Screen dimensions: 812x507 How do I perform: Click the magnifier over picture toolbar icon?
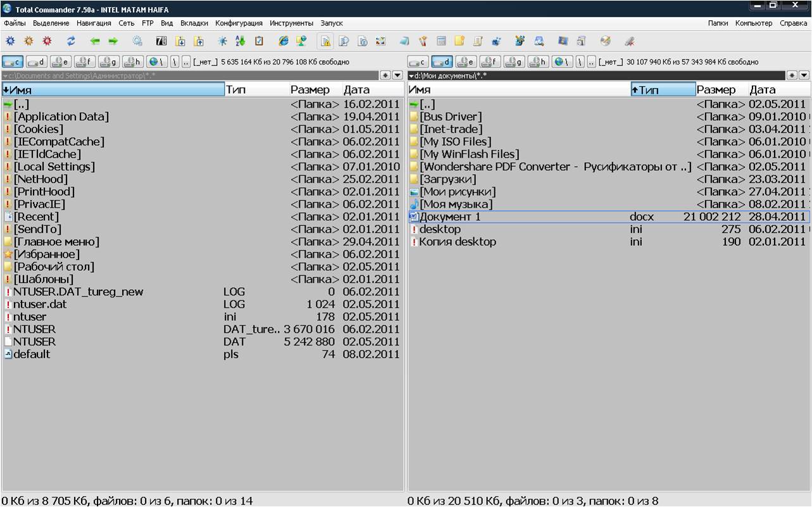pos(539,41)
